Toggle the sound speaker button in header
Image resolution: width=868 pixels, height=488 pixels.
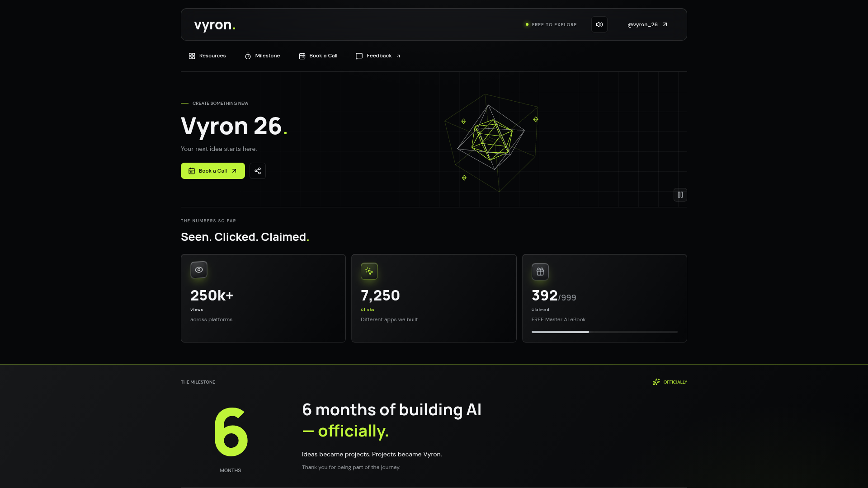(599, 24)
